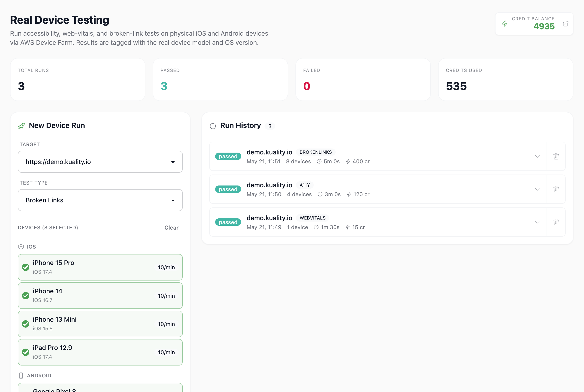584x392 pixels.
Task: Click the rocket icon next to New Device Run
Action: pos(21,126)
